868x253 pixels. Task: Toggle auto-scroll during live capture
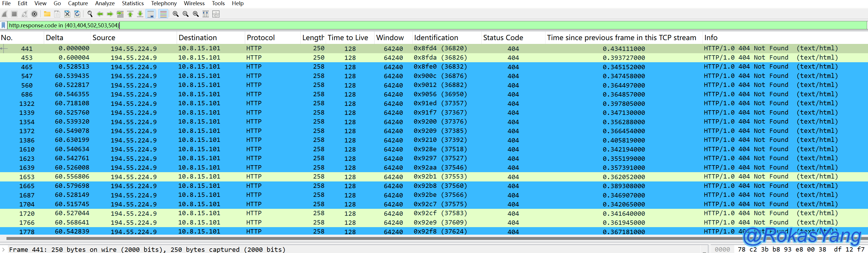(x=151, y=14)
